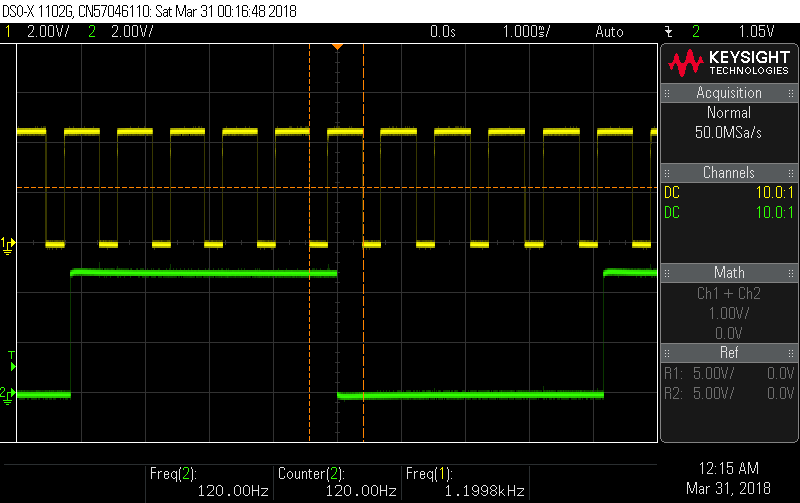Viewport: 800px width, 503px height.
Task: Click the Auto trigger mode label
Action: (609, 32)
